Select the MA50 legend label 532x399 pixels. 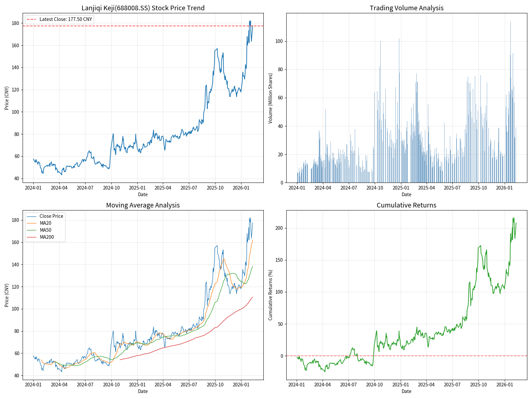pyautogui.click(x=46, y=230)
